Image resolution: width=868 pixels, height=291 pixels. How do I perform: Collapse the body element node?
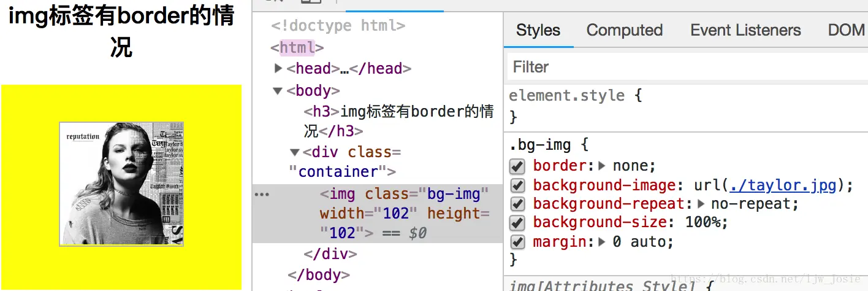(x=278, y=91)
